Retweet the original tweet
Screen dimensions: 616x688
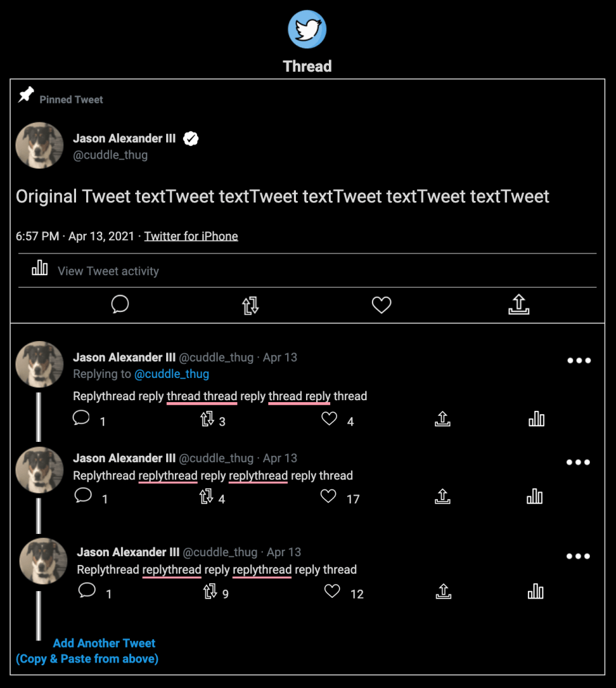(250, 306)
